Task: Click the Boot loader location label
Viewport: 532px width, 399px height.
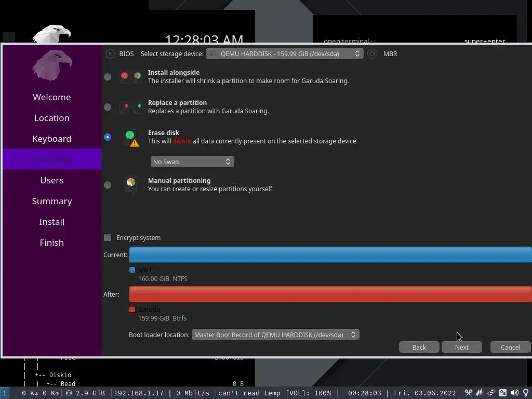Action: click(x=159, y=335)
